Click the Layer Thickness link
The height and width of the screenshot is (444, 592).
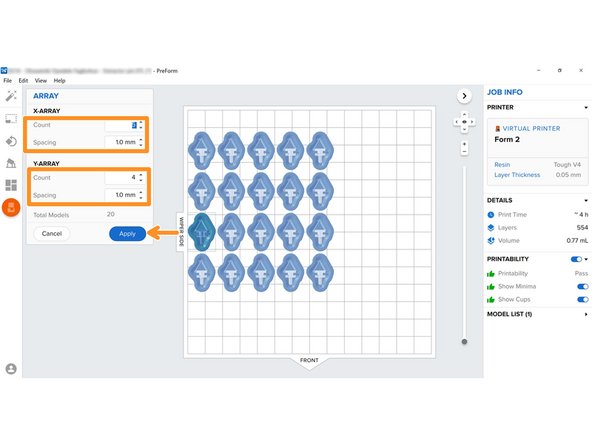[x=517, y=175]
